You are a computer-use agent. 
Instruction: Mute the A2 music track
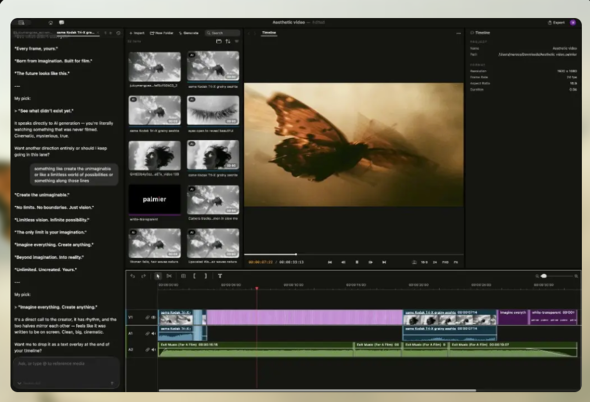[x=153, y=350]
